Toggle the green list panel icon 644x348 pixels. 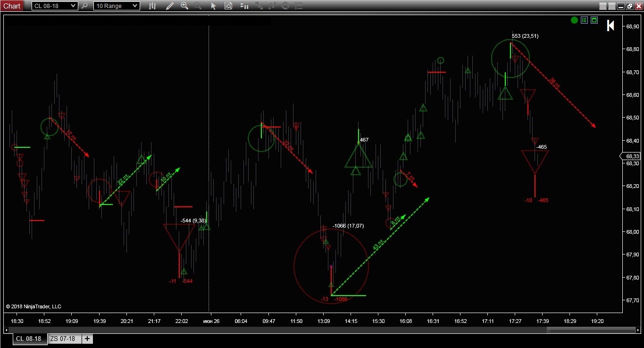(584, 20)
